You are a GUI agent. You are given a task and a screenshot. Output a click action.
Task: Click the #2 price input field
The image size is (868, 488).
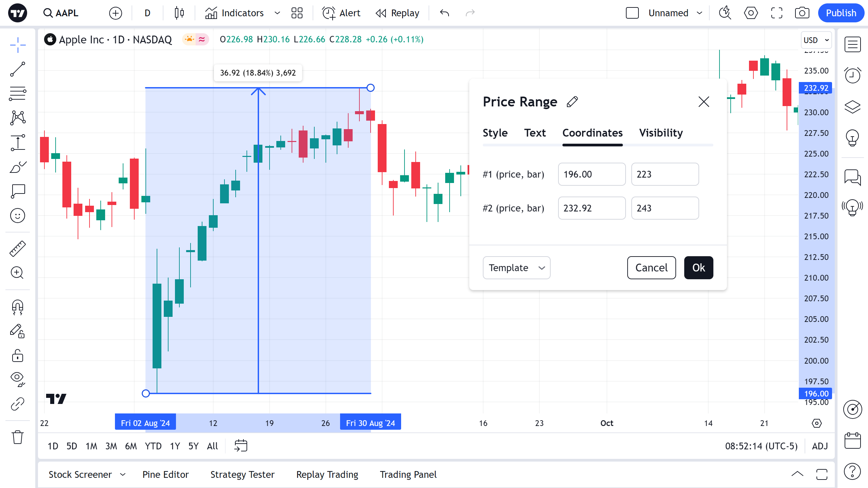tap(592, 208)
